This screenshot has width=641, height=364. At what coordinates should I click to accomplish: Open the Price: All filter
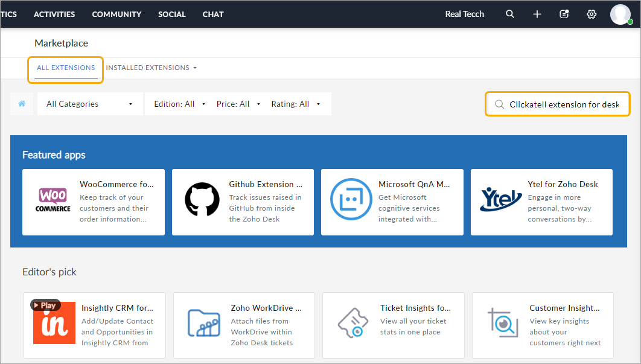pos(238,104)
